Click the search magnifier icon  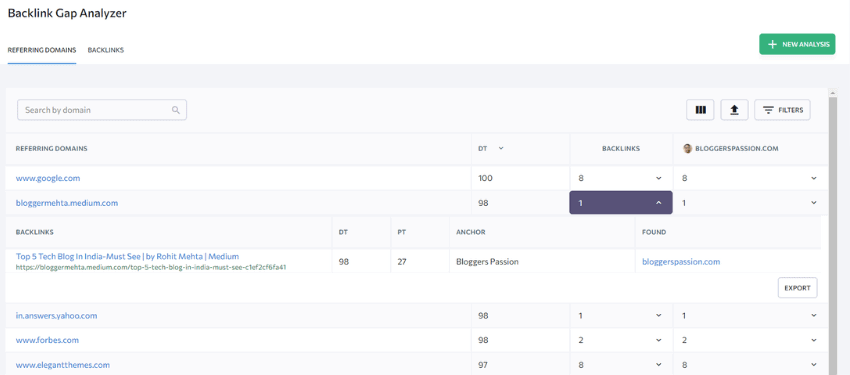(x=176, y=110)
